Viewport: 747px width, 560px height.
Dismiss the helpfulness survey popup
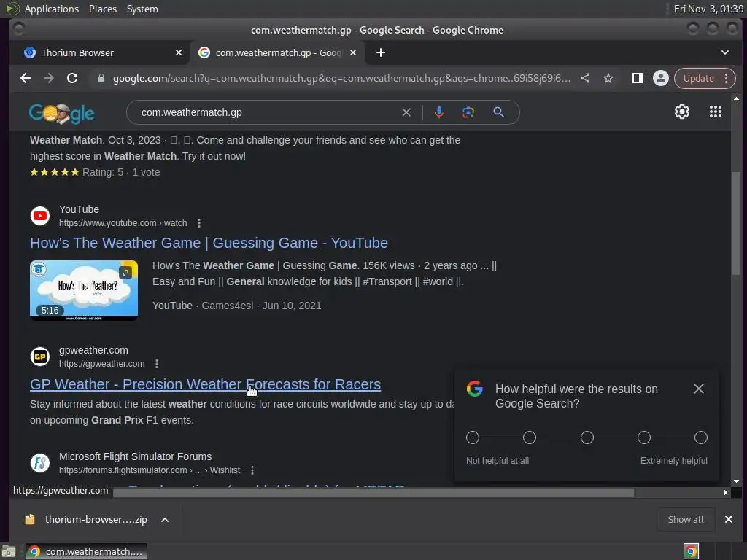[x=699, y=389]
